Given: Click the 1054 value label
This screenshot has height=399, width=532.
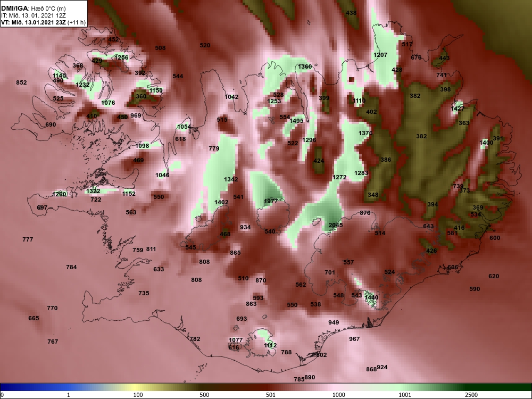Looking at the screenshot, I should 184,127.
